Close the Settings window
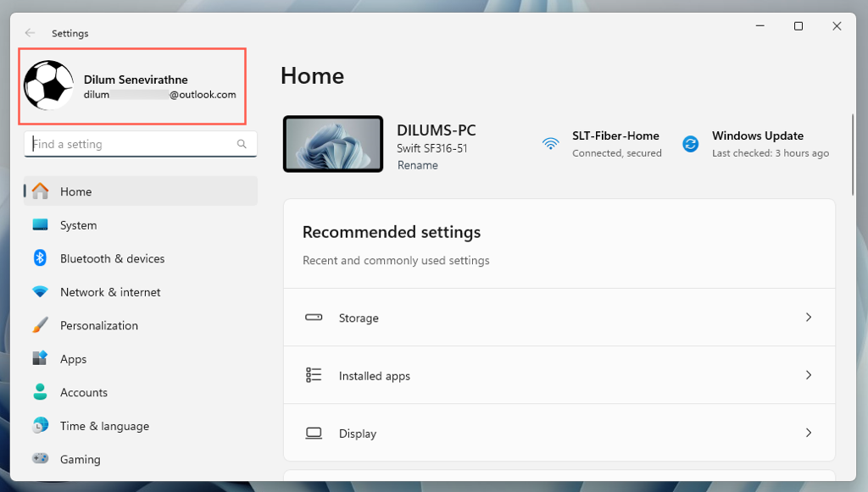 837,26
